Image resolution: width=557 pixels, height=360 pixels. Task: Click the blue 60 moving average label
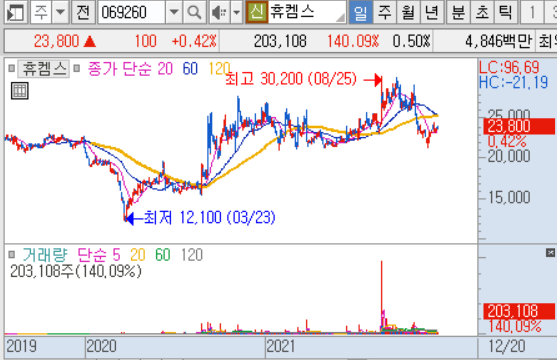tap(190, 69)
